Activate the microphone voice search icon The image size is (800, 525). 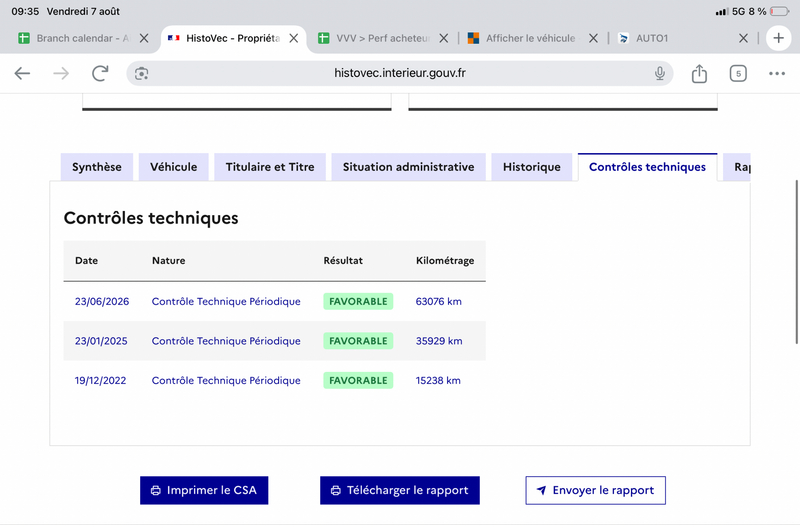pyautogui.click(x=660, y=73)
